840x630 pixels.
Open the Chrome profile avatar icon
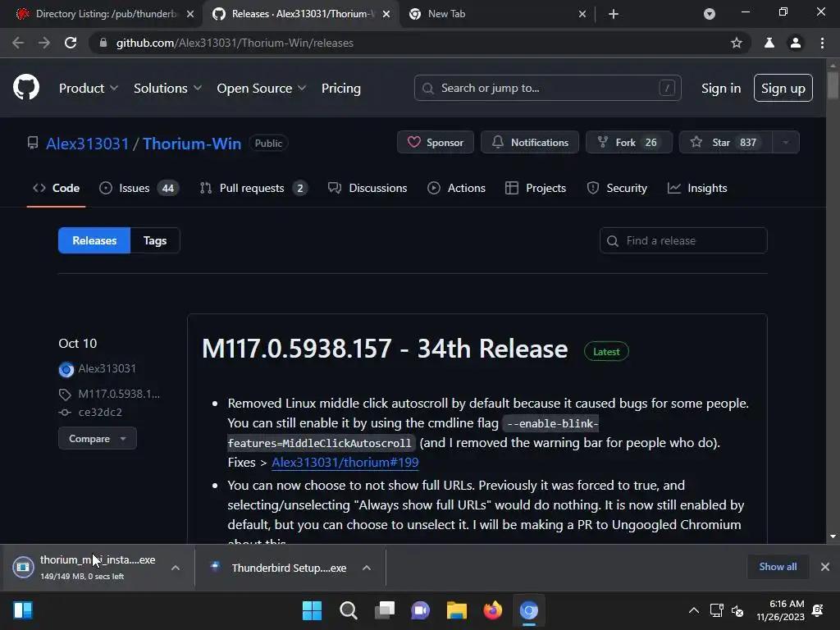[796, 43]
